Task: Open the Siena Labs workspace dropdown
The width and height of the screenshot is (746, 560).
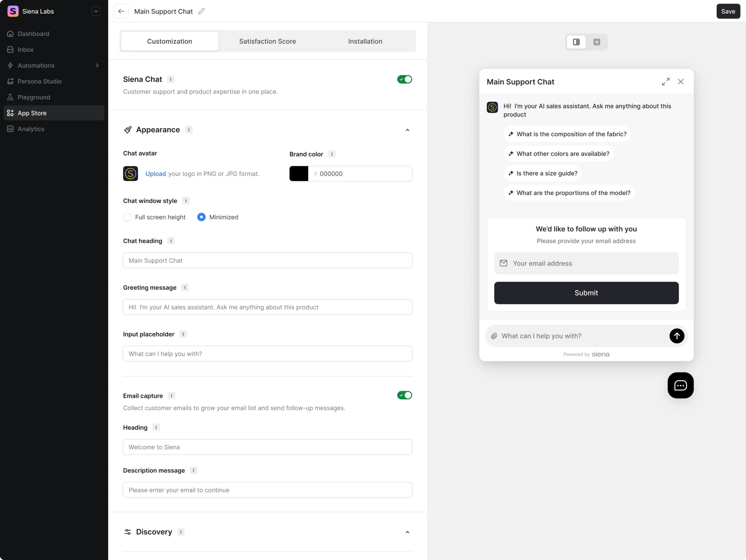Action: point(96,11)
